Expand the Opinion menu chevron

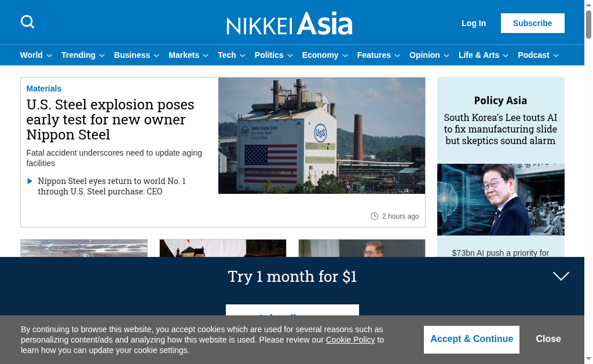click(446, 56)
